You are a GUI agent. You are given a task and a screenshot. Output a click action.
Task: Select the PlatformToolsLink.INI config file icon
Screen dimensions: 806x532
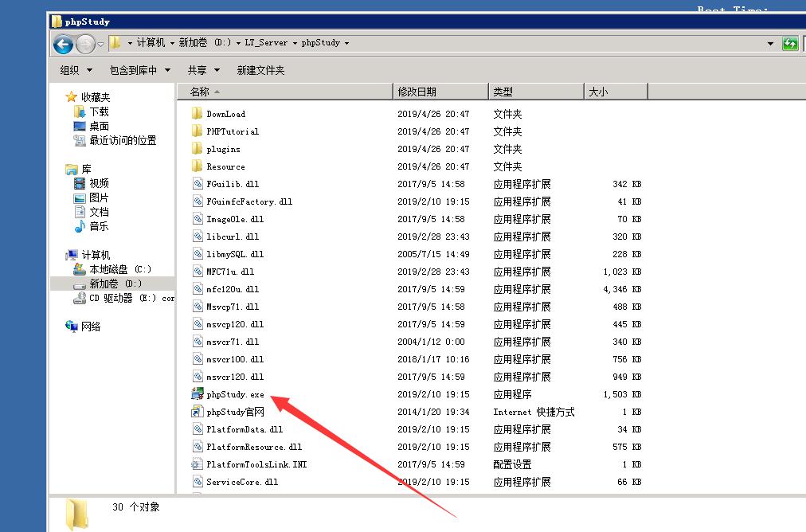(198, 464)
